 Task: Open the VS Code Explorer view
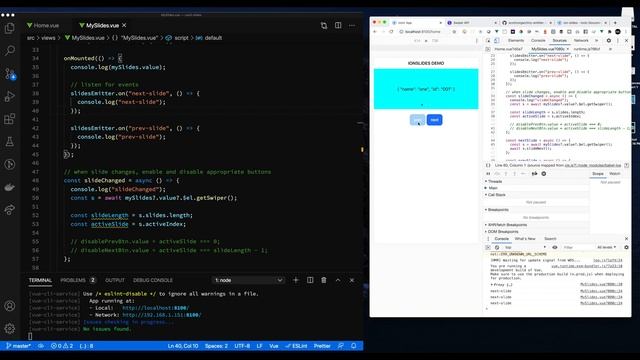click(9, 28)
